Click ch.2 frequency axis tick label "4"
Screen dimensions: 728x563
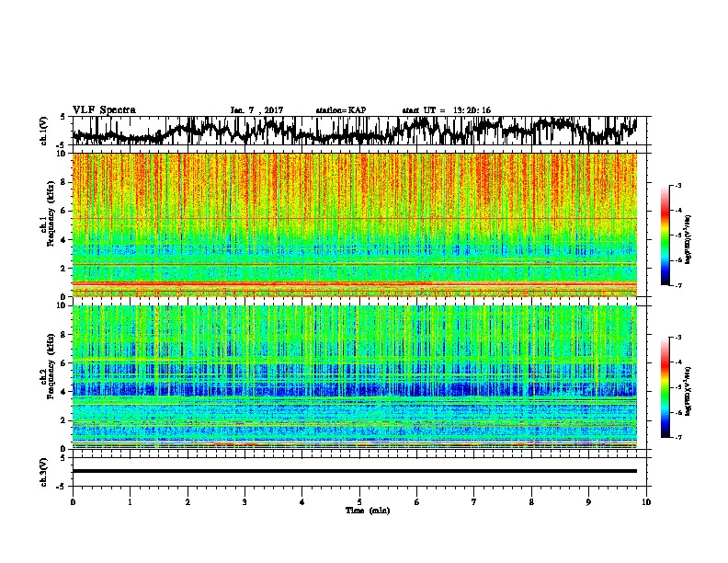[63, 392]
